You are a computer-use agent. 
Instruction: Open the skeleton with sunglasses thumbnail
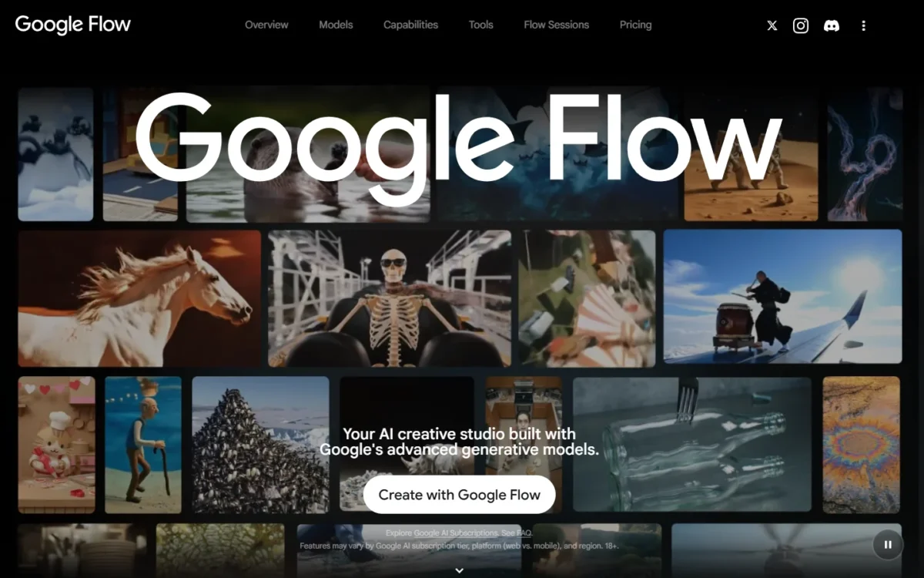coord(390,298)
